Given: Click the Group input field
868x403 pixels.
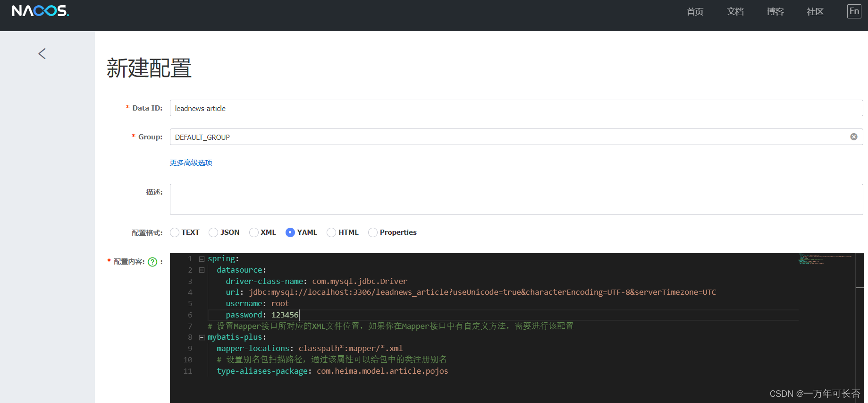Looking at the screenshot, I should pyautogui.click(x=516, y=137).
